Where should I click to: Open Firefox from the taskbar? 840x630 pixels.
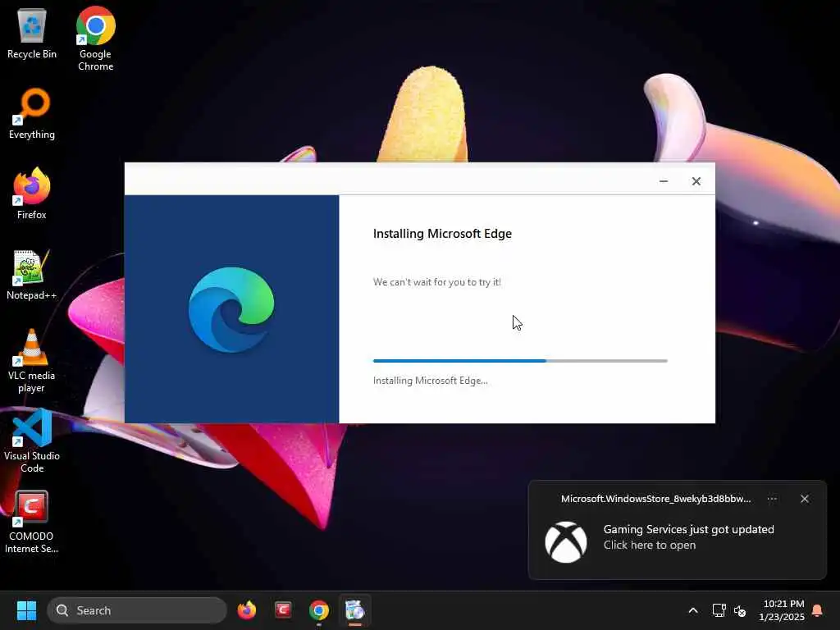coord(247,610)
